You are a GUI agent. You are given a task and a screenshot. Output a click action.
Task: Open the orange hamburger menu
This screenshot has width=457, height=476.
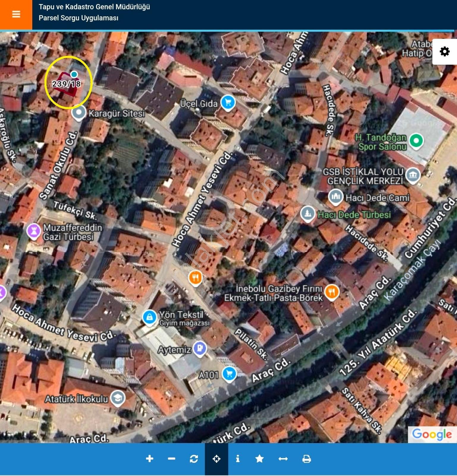click(x=16, y=14)
